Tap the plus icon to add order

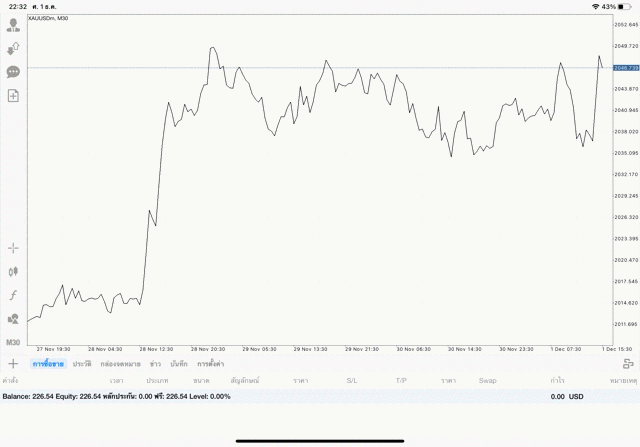pyautogui.click(x=13, y=364)
